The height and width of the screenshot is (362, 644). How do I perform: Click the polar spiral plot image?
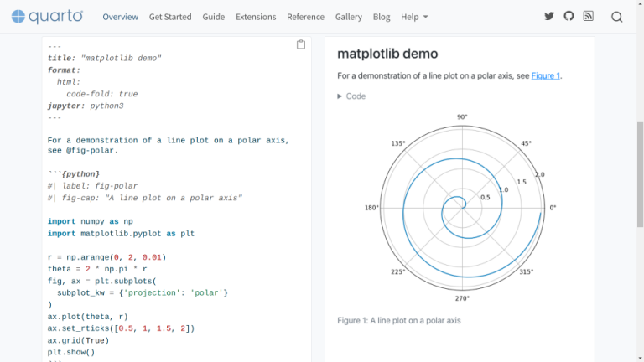[x=462, y=208]
